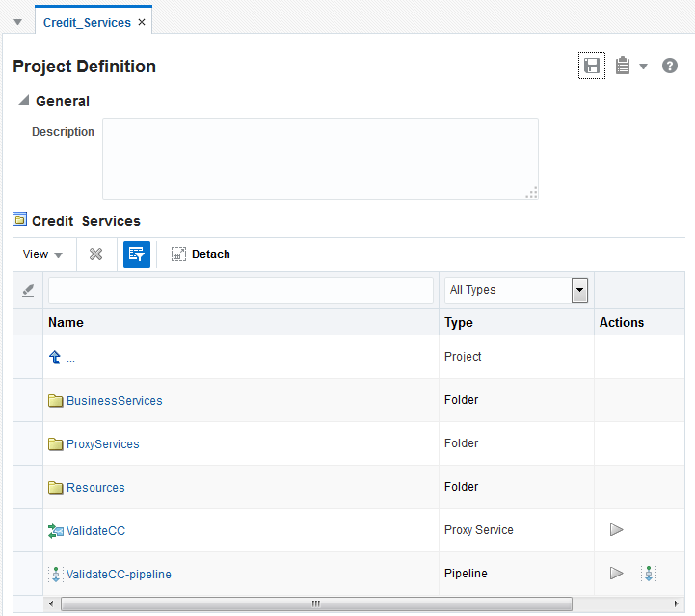This screenshot has width=695, height=616.
Task: Click the ProxyServices folder icon
Action: coord(55,444)
